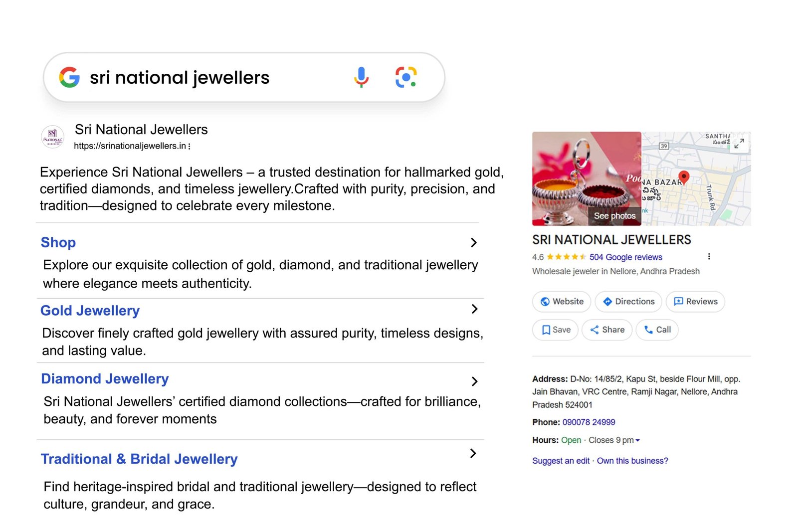Open the 504 Google reviews link
This screenshot has height=532, width=798.
point(625,257)
